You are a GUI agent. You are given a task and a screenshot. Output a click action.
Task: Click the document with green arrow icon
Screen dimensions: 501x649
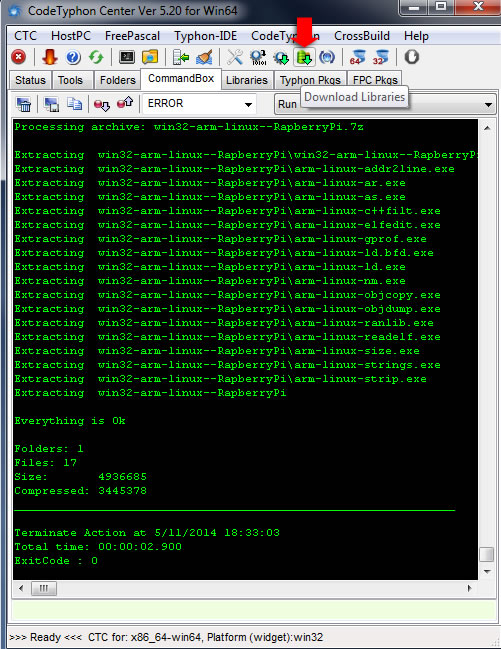pyautogui.click(x=181, y=57)
